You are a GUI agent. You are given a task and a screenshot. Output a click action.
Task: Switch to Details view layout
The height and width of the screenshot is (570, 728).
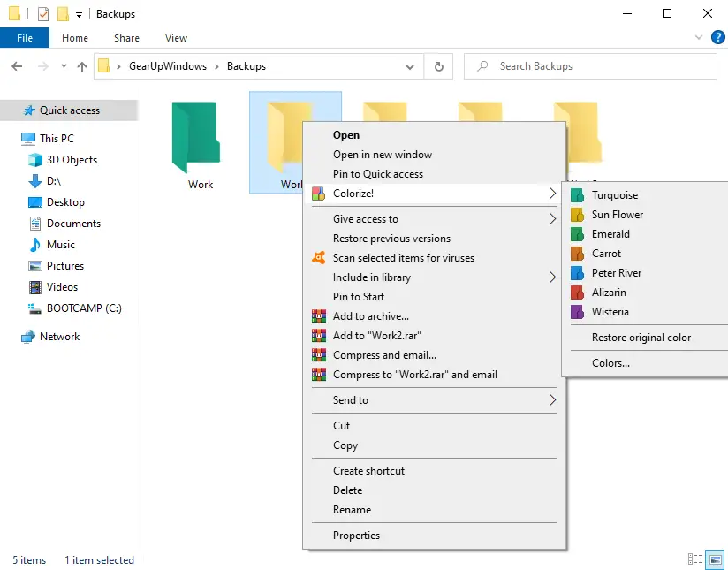[x=695, y=559]
